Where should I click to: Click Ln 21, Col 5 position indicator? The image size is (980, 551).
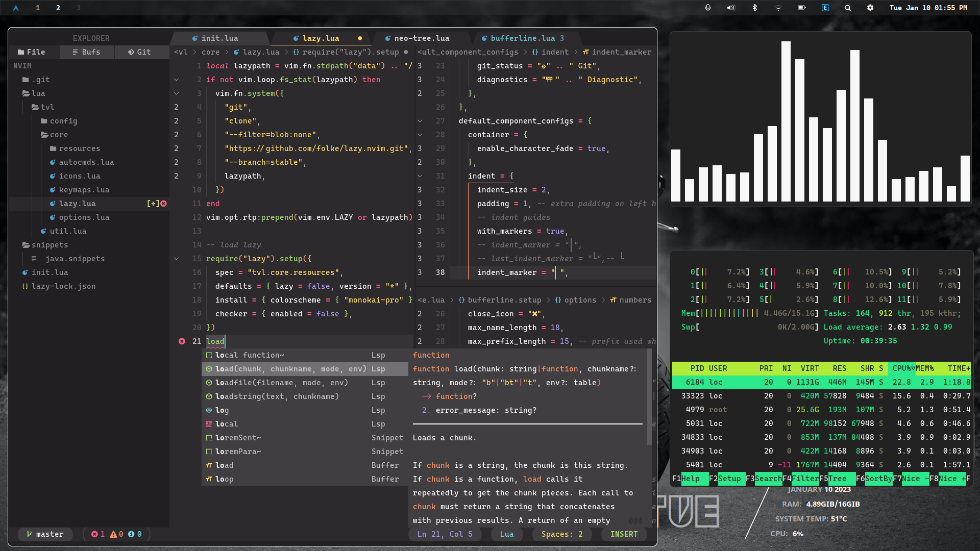click(445, 534)
